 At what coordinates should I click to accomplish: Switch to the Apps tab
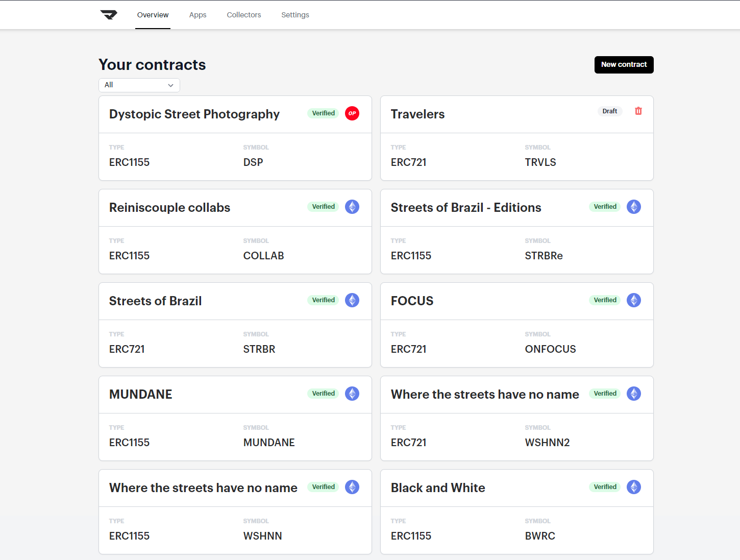click(198, 15)
